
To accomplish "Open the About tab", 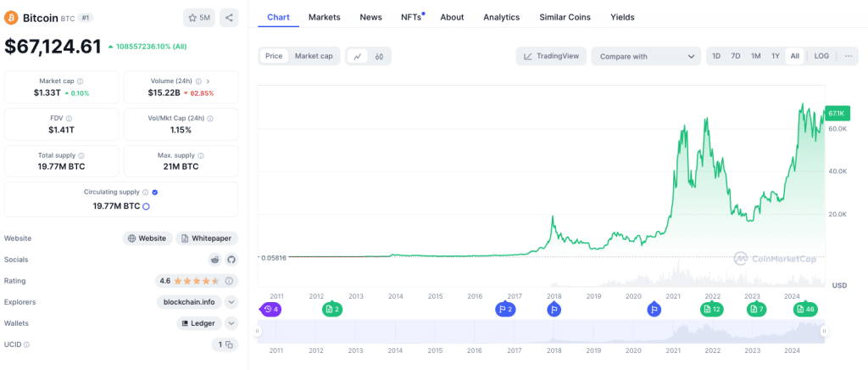I will [x=453, y=17].
